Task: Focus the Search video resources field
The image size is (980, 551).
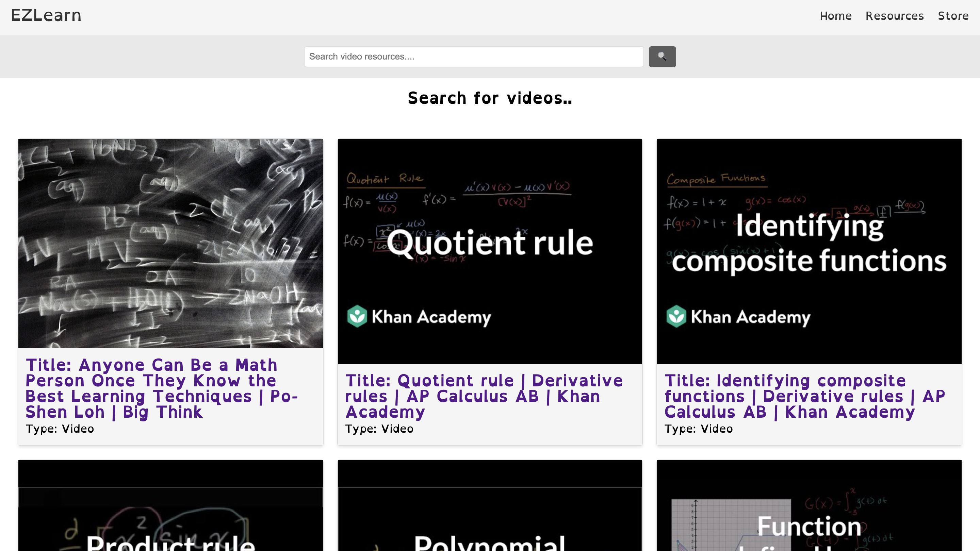Action: (473, 57)
